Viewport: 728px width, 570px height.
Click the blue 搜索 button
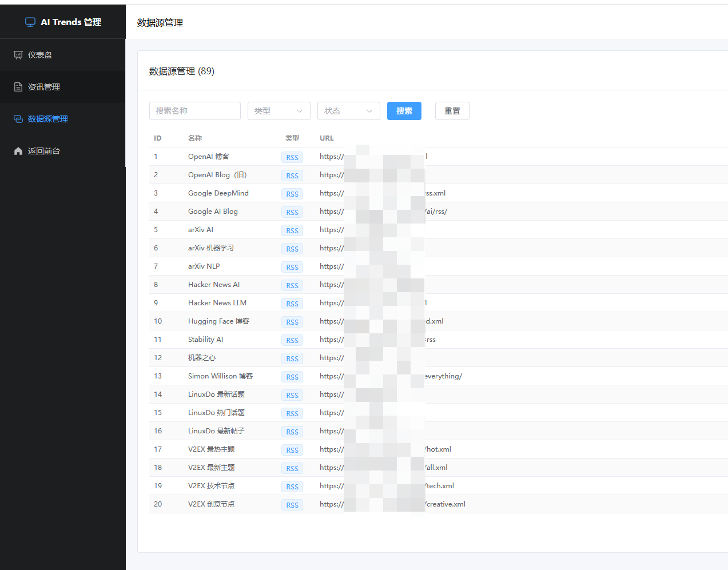(404, 111)
